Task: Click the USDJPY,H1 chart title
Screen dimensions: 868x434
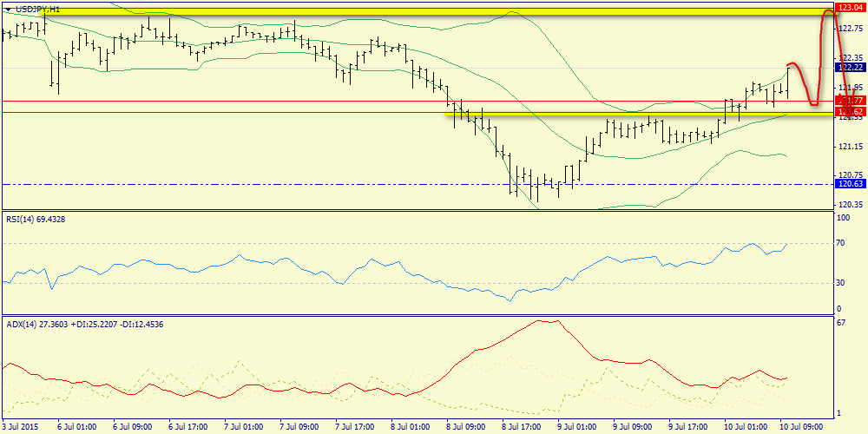Action: pyautogui.click(x=36, y=10)
